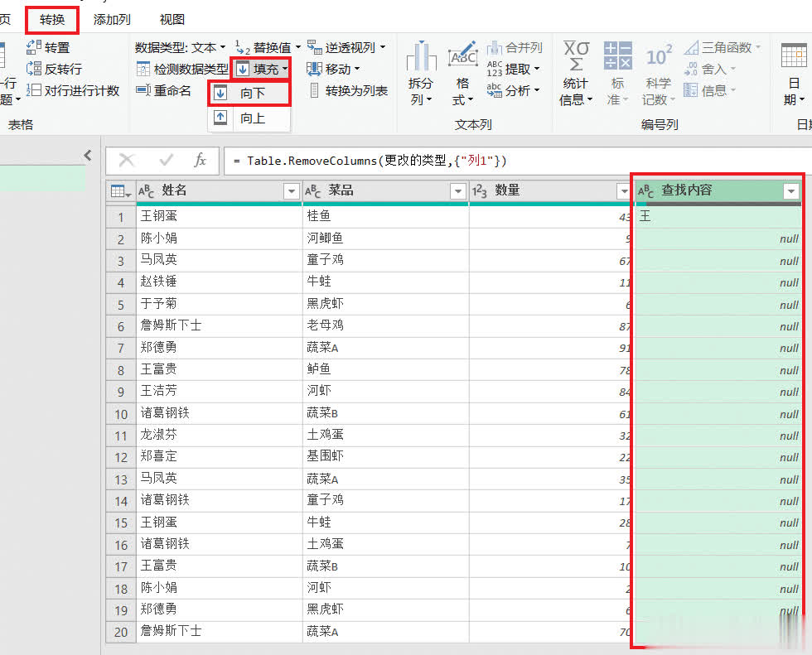The width and height of the screenshot is (812, 655).
Task: Click Count Rows (对行进行计数) icon
Action: pos(34,90)
